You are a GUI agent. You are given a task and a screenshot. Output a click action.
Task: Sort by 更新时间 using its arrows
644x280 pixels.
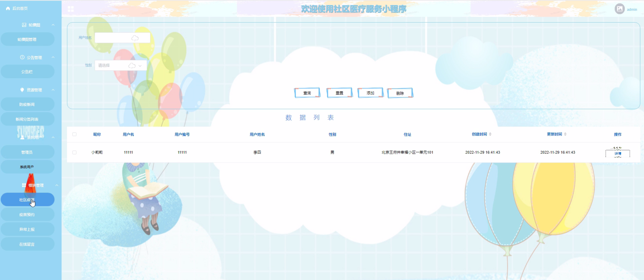coord(565,134)
